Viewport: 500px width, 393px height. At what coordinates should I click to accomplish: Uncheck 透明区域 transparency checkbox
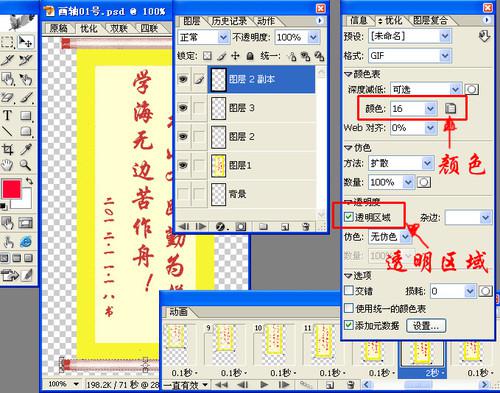(x=349, y=217)
